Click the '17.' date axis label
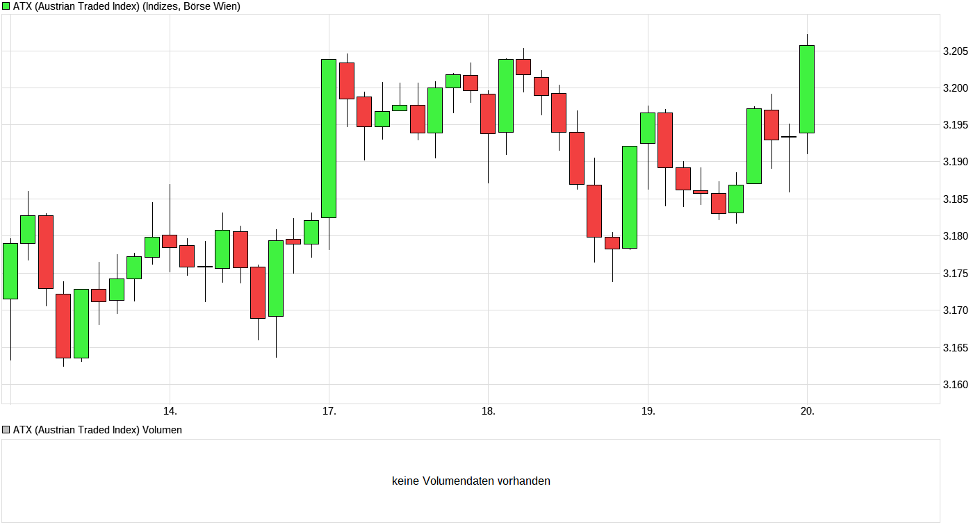Image resolution: width=980 pixels, height=532 pixels. 329,411
